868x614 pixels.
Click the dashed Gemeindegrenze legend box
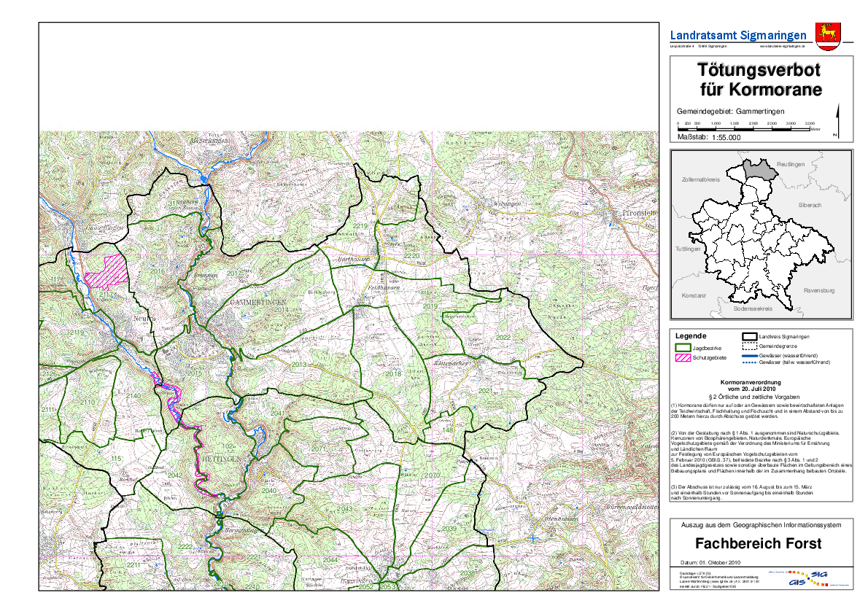click(x=749, y=346)
